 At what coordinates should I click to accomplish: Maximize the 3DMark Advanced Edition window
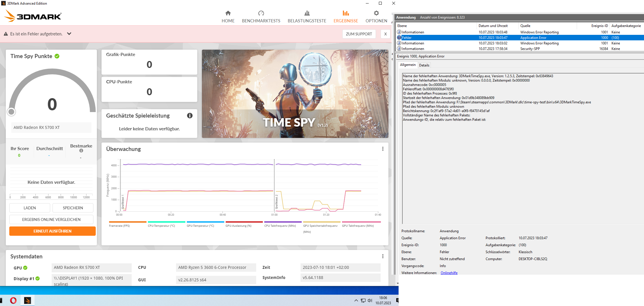(x=380, y=3)
